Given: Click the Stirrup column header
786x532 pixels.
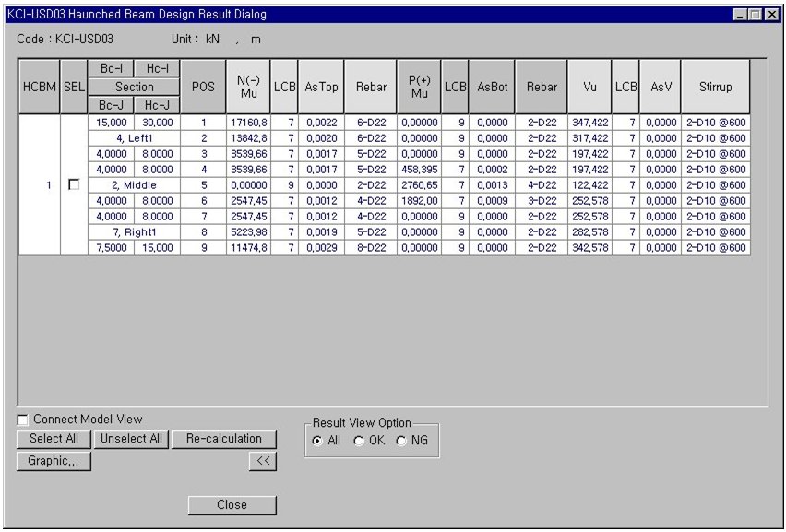Looking at the screenshot, I should coord(715,87).
